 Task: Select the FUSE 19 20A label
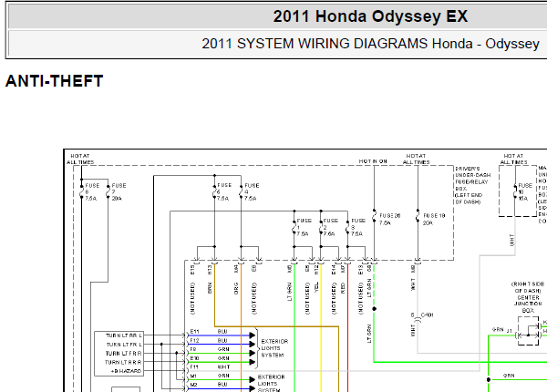(434, 219)
